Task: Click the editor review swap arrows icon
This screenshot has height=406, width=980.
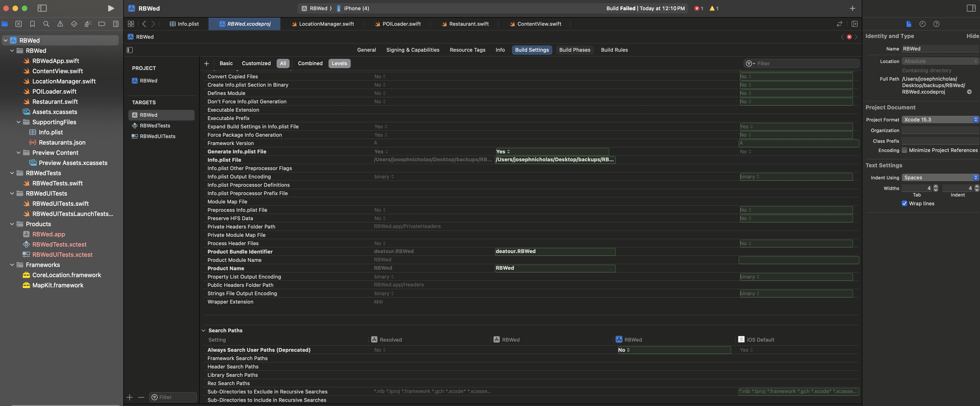Action: [839, 24]
